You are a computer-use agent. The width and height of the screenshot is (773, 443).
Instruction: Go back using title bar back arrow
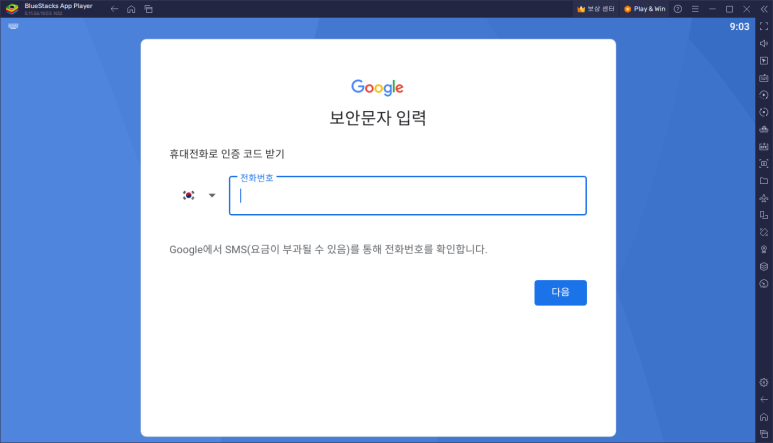click(114, 9)
